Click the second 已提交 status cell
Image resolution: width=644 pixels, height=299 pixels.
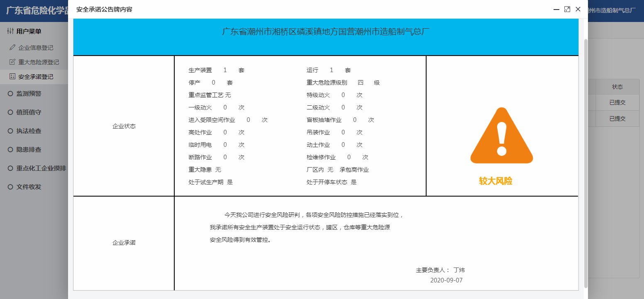(617, 118)
